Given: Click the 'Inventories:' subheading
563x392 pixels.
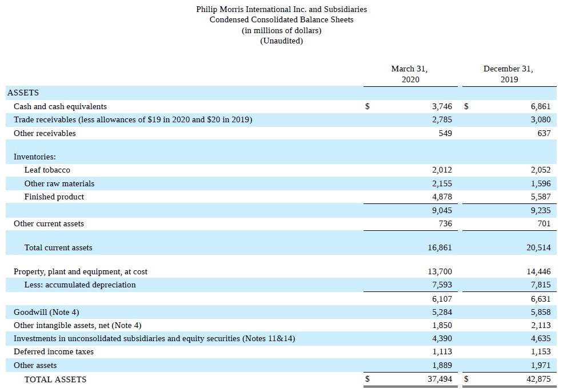Looking at the screenshot, I should (x=35, y=157).
